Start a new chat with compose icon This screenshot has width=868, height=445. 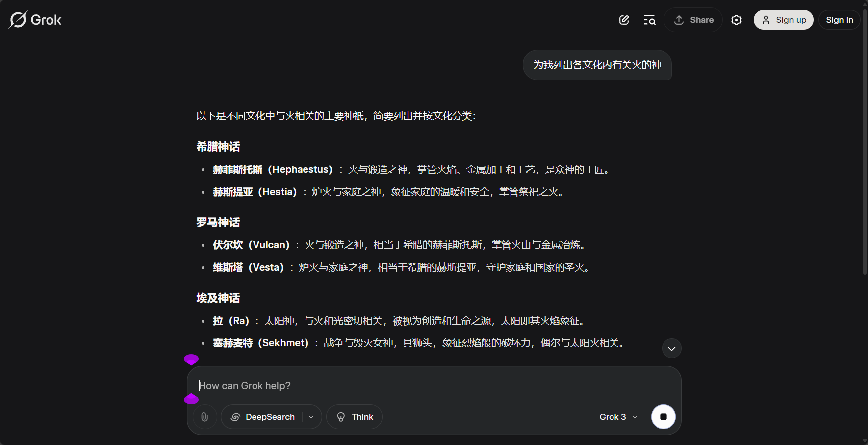(624, 20)
